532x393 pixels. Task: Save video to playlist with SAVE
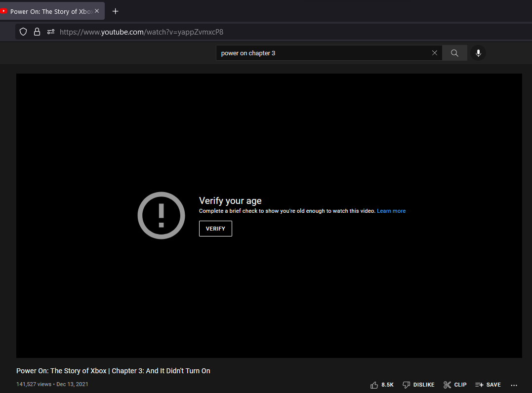pos(488,385)
